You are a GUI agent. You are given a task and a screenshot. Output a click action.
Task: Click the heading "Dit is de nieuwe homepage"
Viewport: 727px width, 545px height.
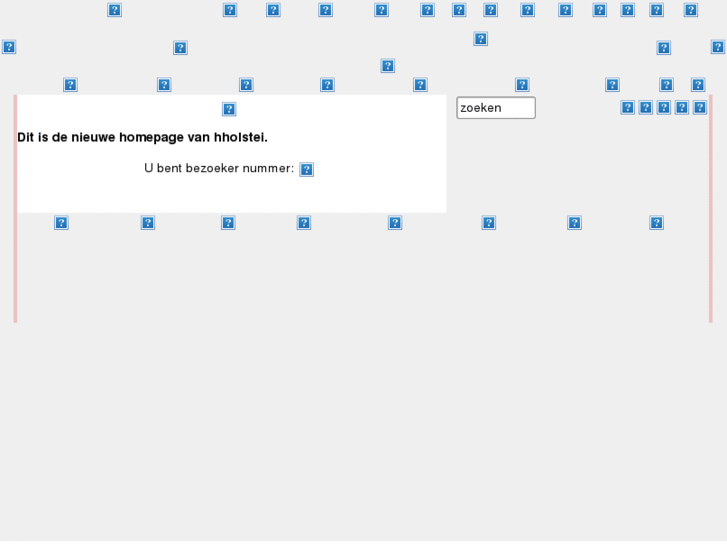coord(142,137)
